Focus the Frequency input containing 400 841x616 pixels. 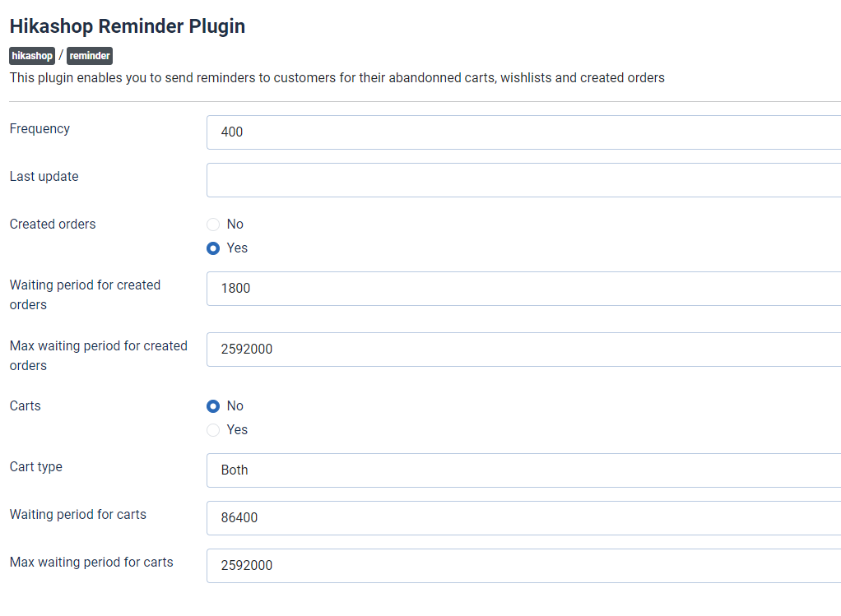click(523, 132)
